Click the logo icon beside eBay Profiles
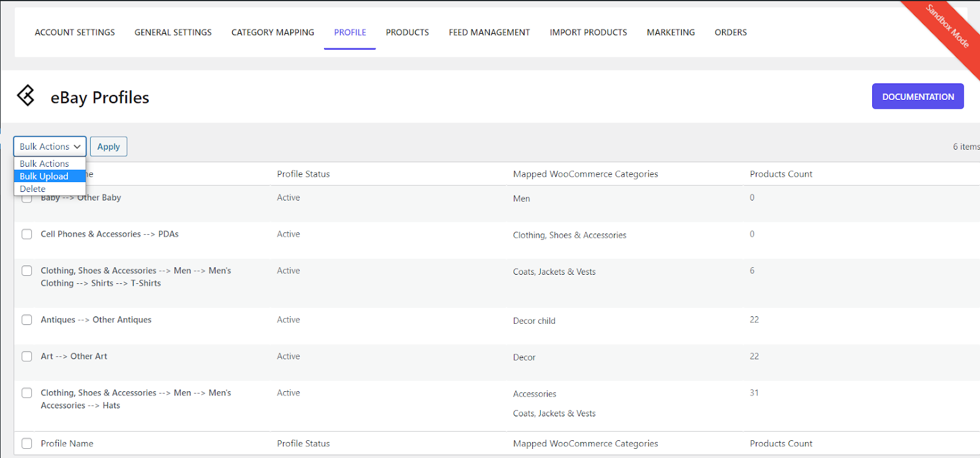 [x=26, y=96]
